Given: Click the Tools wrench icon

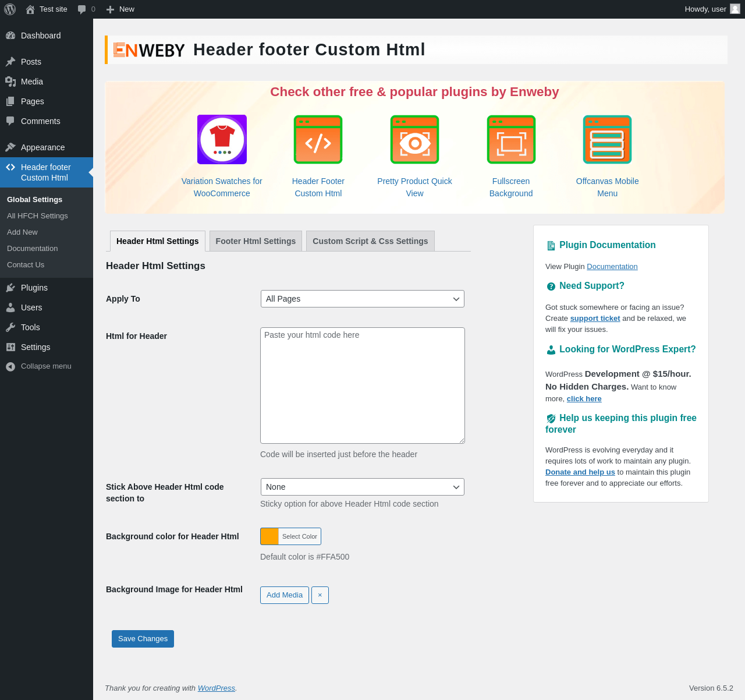Looking at the screenshot, I should (10, 327).
